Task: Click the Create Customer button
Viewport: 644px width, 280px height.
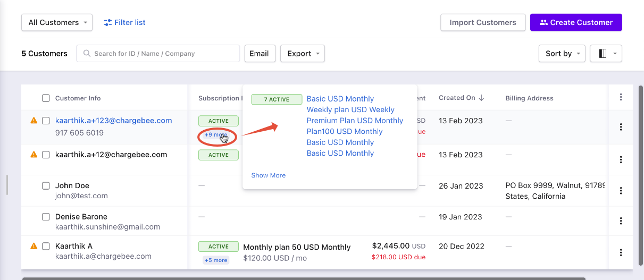Action: click(x=576, y=22)
